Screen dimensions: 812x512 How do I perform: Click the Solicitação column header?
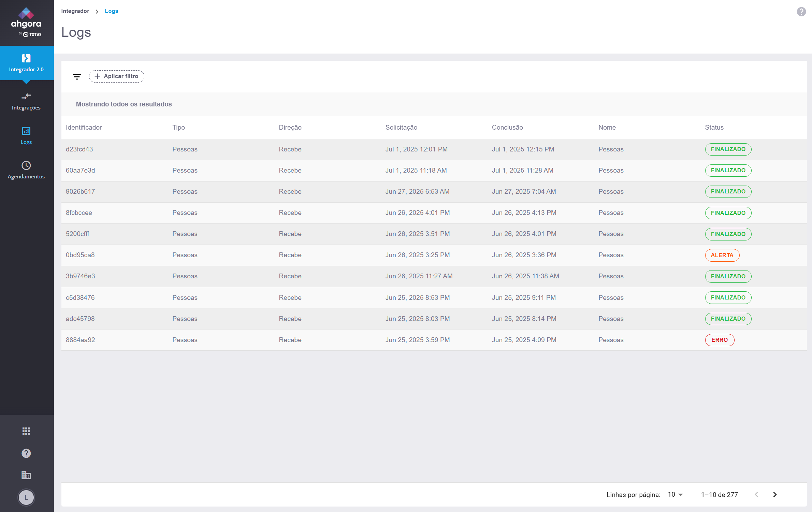click(401, 128)
